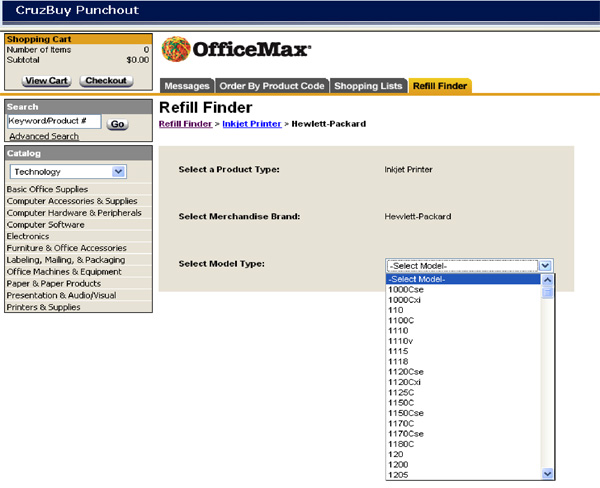This screenshot has width=600, height=488.
Task: Click the Go search button
Action: 117,124
